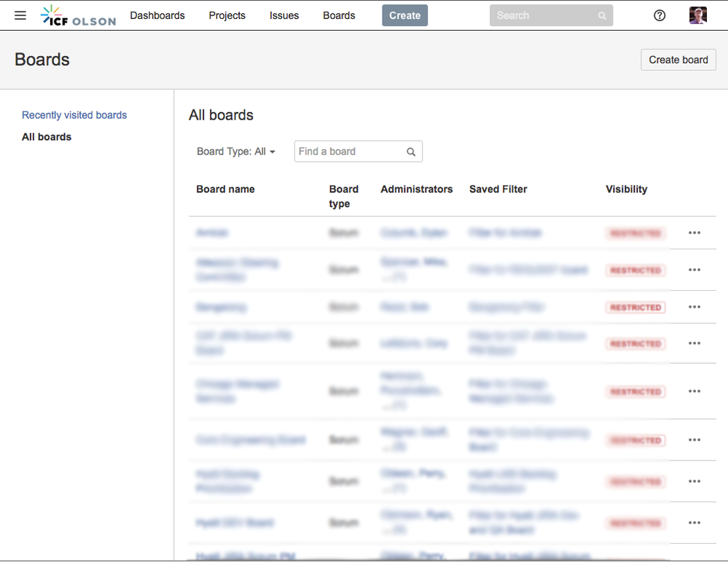Focus the Find a board field
This screenshot has width=728, height=562.
(358, 152)
